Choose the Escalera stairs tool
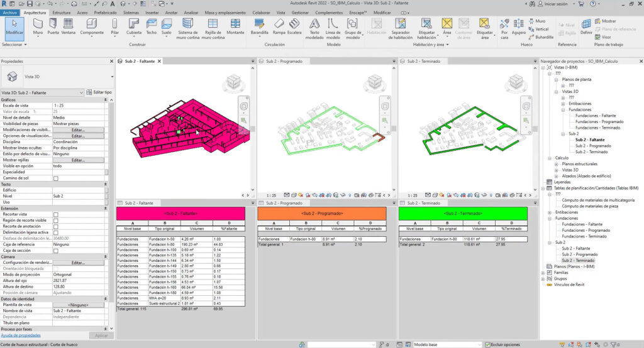Viewport: 644px width, 348px height. click(x=294, y=26)
